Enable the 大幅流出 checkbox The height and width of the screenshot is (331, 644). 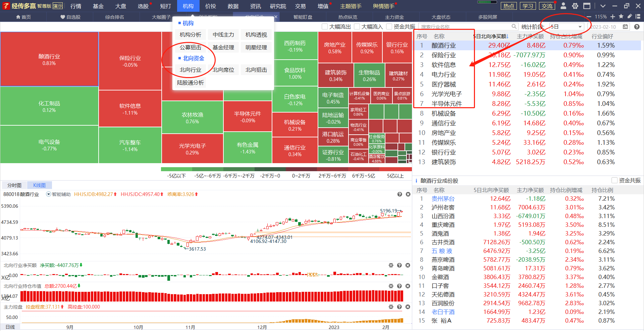[x=325, y=26]
